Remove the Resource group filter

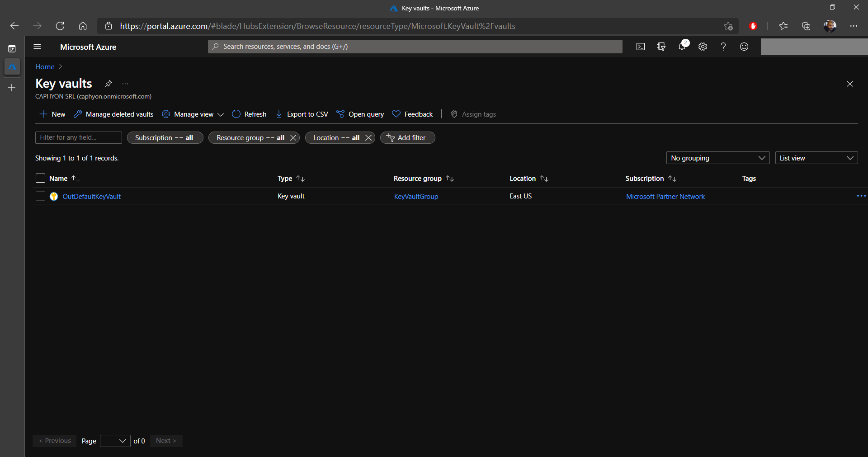(x=293, y=138)
